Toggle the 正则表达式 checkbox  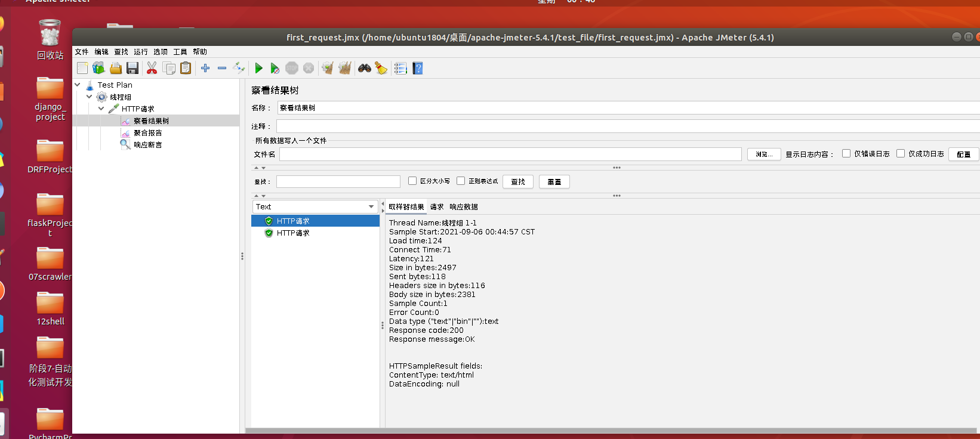(461, 181)
